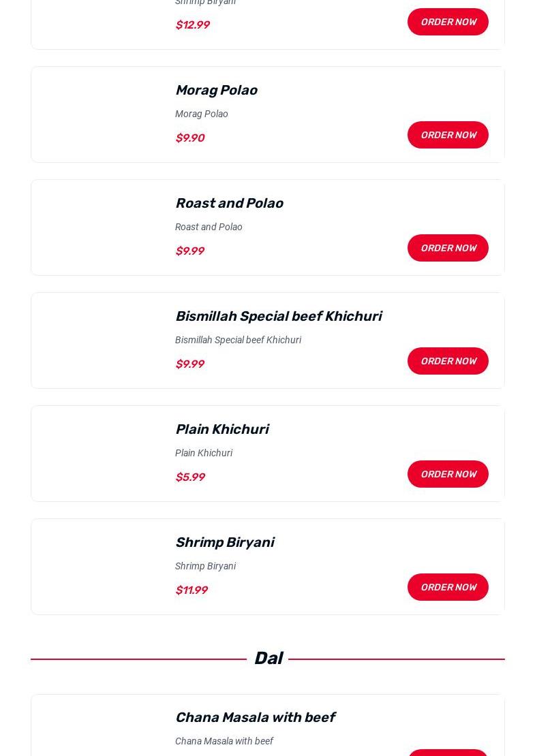This screenshot has height=756, width=535.
Task: Select the $12.99 price at the top
Action: point(192,25)
